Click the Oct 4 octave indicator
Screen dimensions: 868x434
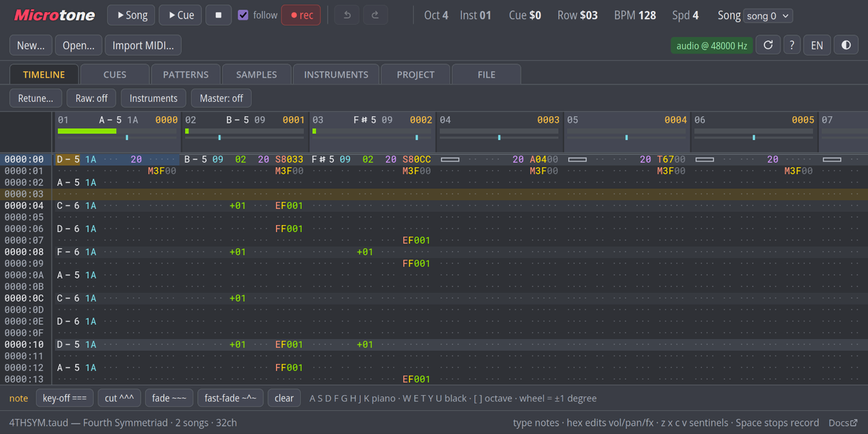click(436, 15)
